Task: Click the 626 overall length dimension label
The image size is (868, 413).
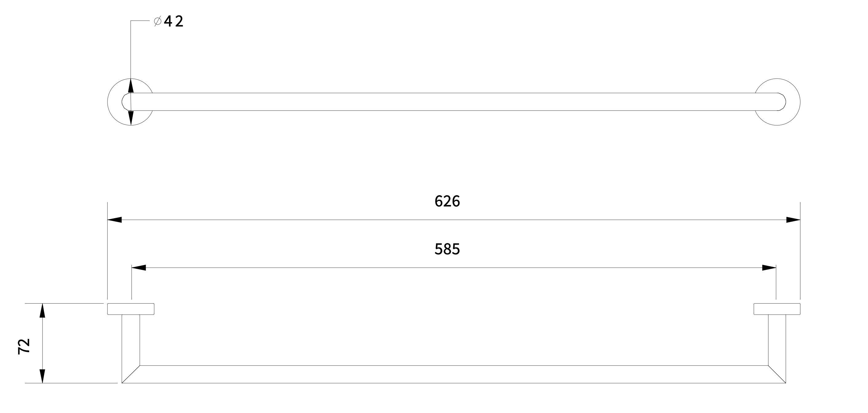Action: pyautogui.click(x=447, y=202)
